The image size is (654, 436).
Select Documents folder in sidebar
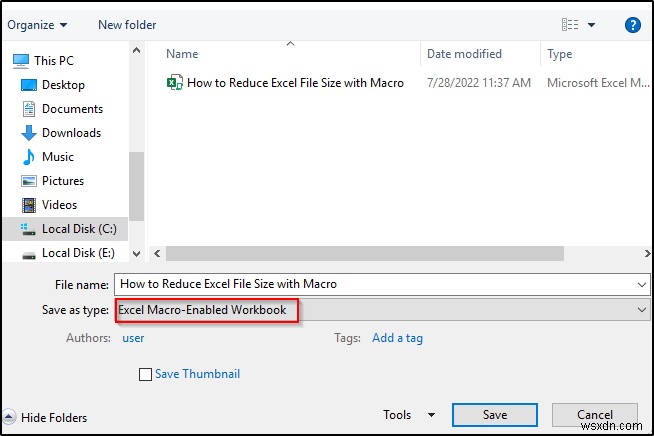[x=72, y=109]
